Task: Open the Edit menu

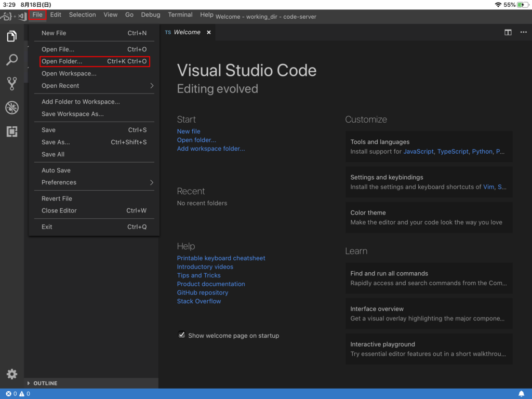Action: tap(56, 15)
